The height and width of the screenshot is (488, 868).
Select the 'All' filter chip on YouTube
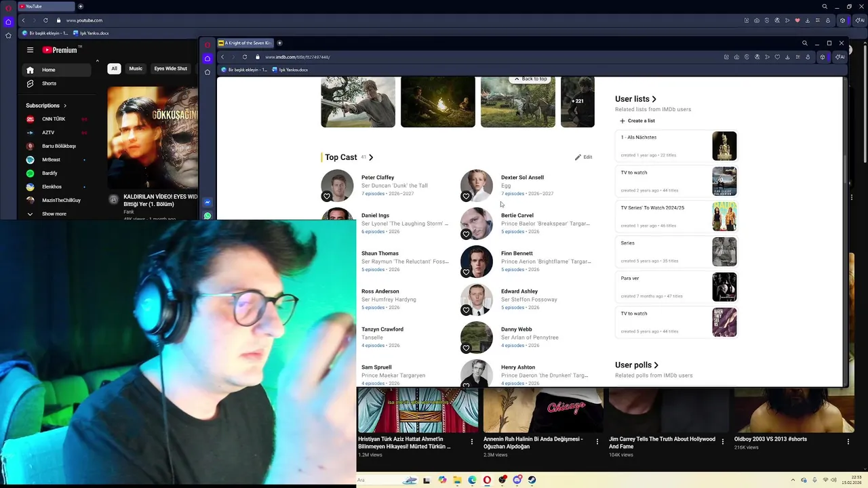[x=114, y=68]
